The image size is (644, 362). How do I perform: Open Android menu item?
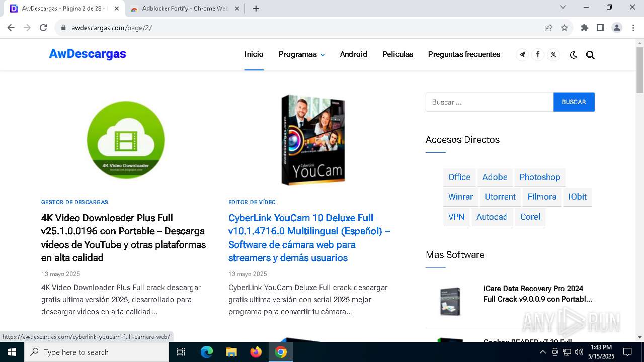354,54
